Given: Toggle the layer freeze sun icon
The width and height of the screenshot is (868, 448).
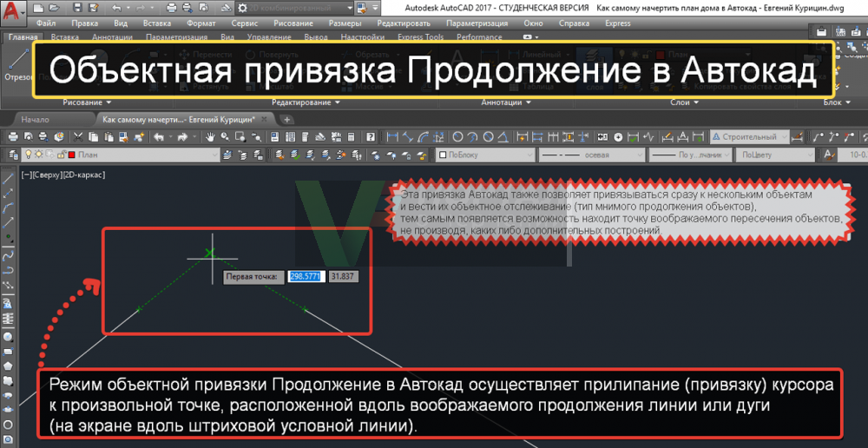Looking at the screenshot, I should 39,155.
